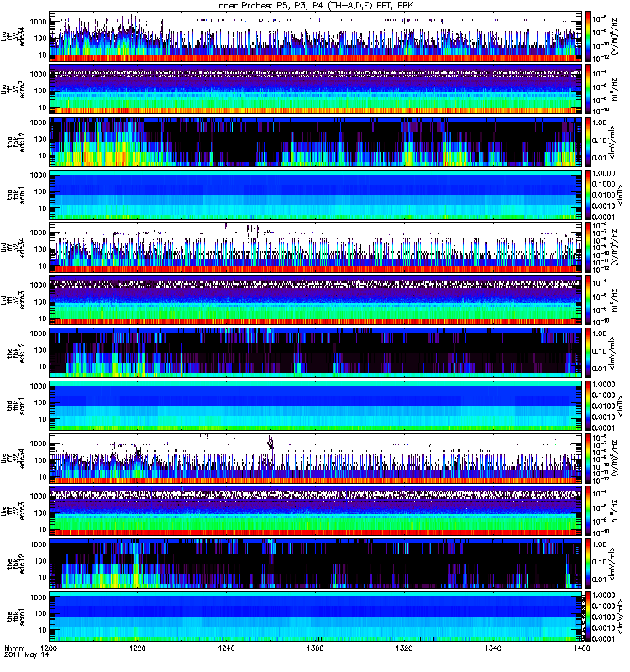Click the tha fbk scm1 spectrogram panel
Viewport: 630px width, 672px height.
coord(316,195)
